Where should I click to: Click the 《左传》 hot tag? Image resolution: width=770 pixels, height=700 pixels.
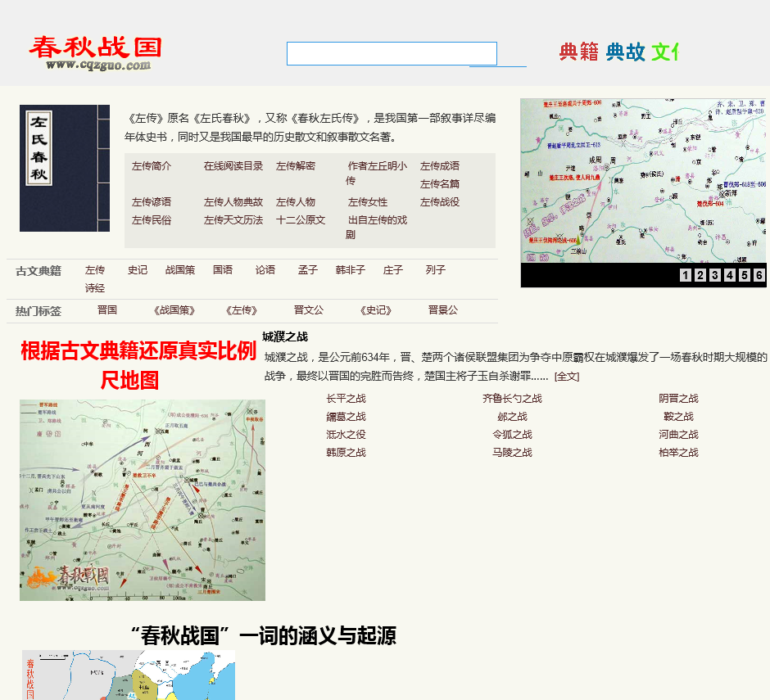(x=242, y=310)
